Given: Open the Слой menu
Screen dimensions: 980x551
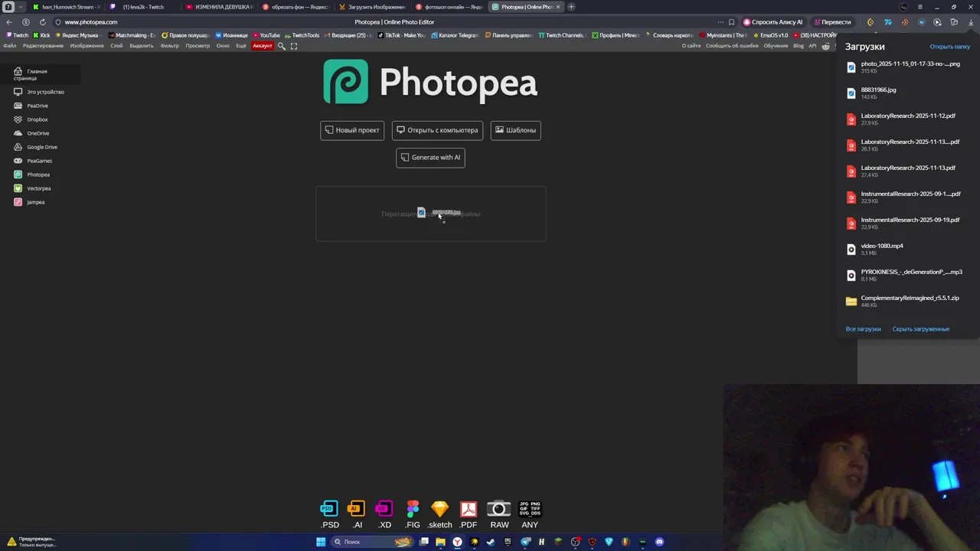Looking at the screenshot, I should (x=116, y=46).
